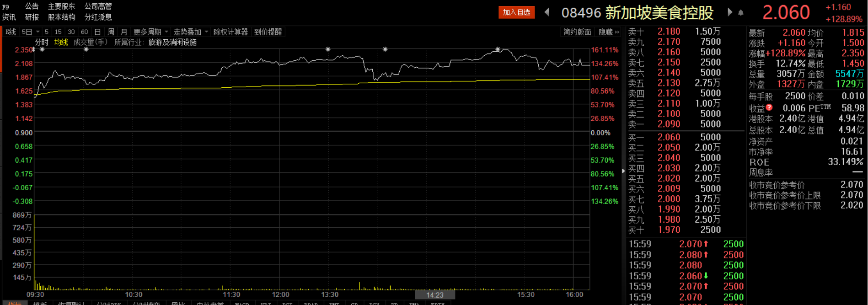Image resolution: width=868 pixels, height=305 pixels.
Task: Click the 0.00% baseline axis label
Action: [600, 133]
